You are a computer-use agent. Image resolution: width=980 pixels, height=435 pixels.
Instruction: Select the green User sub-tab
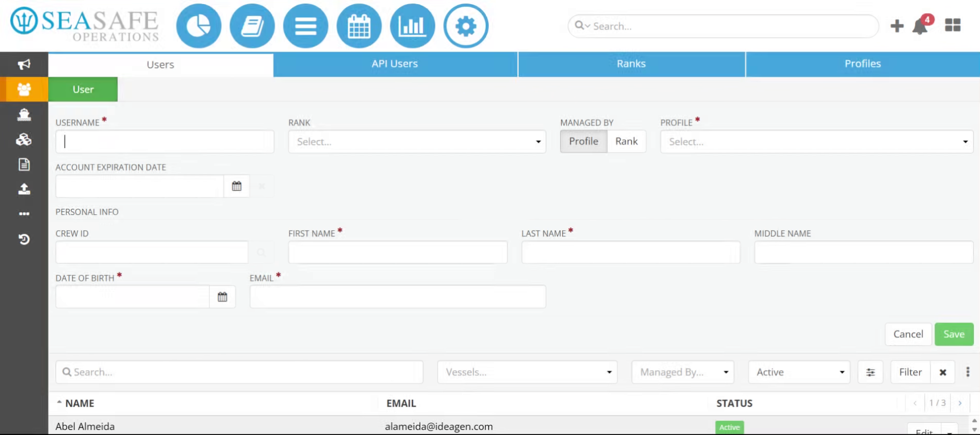(x=83, y=89)
